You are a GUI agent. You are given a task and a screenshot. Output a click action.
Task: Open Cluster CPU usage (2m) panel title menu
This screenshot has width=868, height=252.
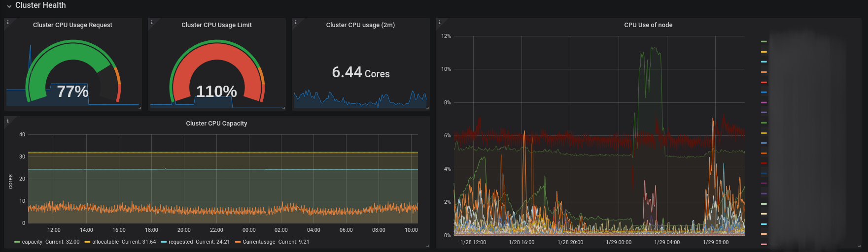pos(360,25)
